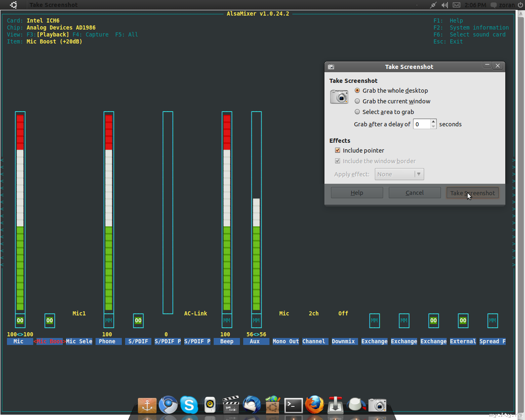Unmute the Phone channel mute box
This screenshot has height=420, width=525.
point(109,321)
